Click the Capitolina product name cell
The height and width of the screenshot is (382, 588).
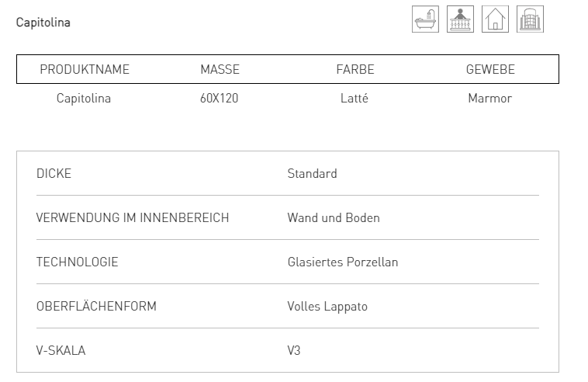point(84,99)
